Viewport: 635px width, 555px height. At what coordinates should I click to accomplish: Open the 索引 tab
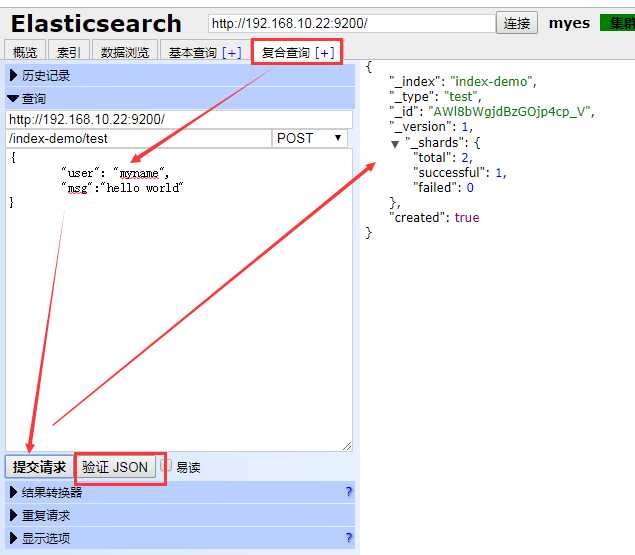(x=68, y=52)
